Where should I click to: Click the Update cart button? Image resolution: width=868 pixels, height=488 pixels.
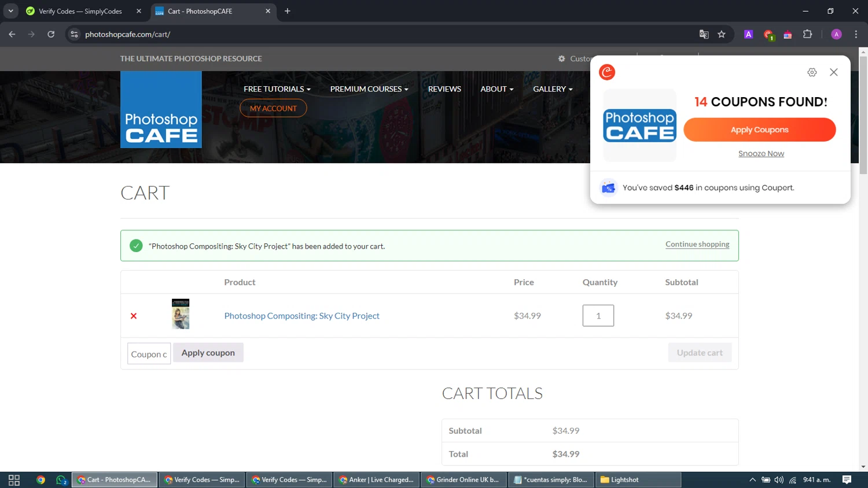(x=700, y=353)
